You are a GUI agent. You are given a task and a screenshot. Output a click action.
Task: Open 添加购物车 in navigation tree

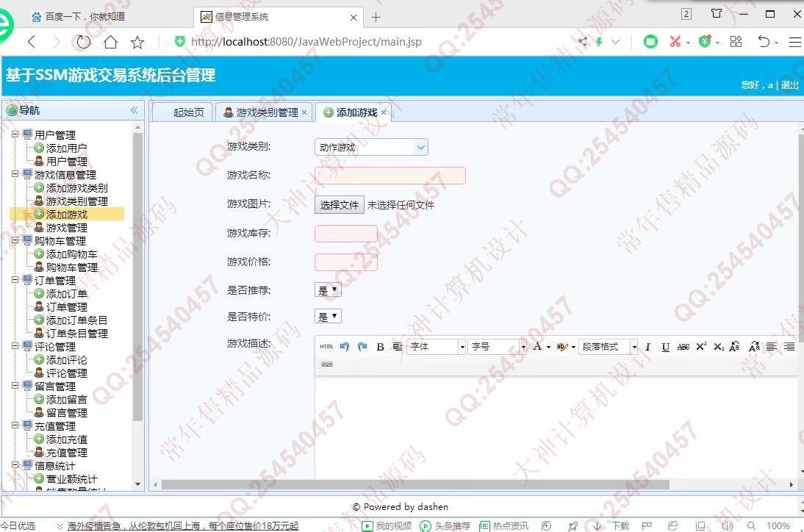pyautogui.click(x=72, y=254)
